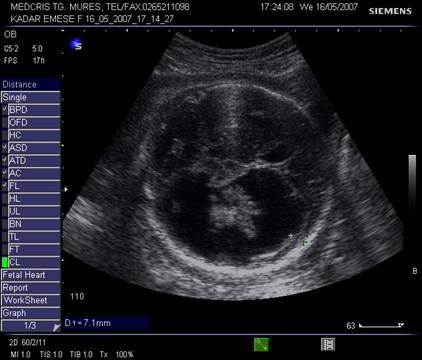Click the green caliper measurement icon

click(x=261, y=345)
